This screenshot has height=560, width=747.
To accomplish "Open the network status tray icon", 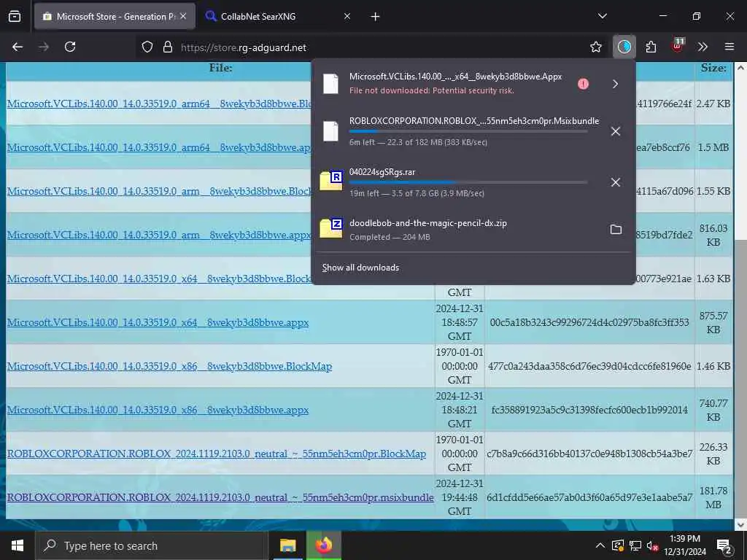I will [x=635, y=545].
